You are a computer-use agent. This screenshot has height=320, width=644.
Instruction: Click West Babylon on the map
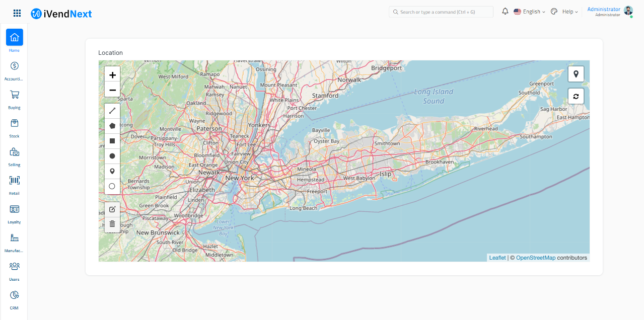(359, 178)
